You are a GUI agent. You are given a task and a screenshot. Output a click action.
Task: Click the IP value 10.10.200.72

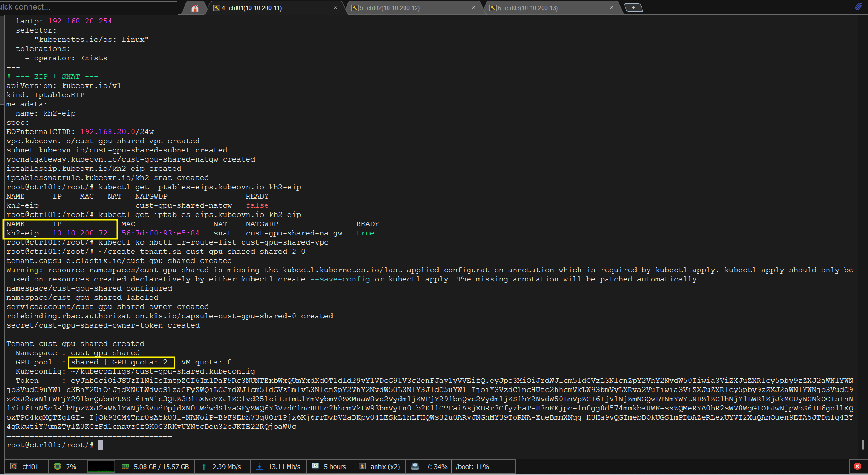[80, 233]
